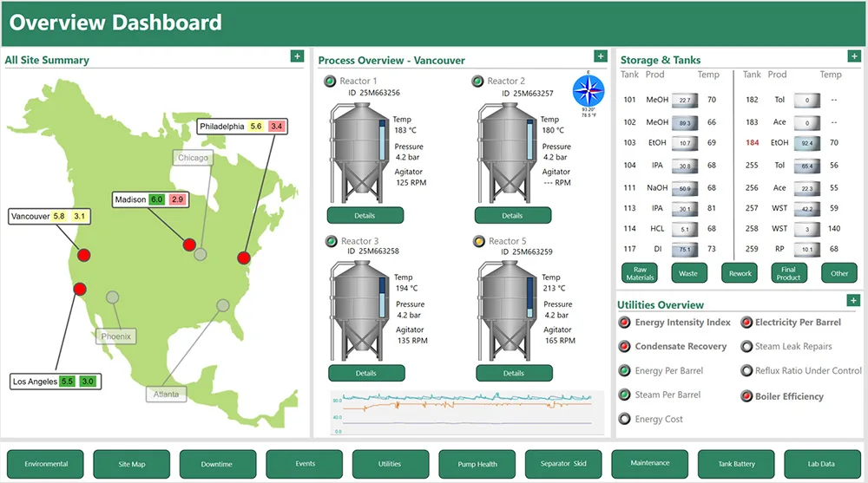Toggle the Steam Leak Repairs indicator

[746, 347]
